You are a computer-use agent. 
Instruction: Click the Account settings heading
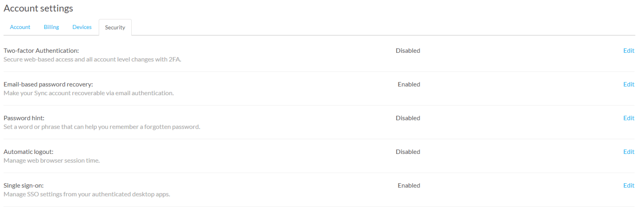click(38, 8)
